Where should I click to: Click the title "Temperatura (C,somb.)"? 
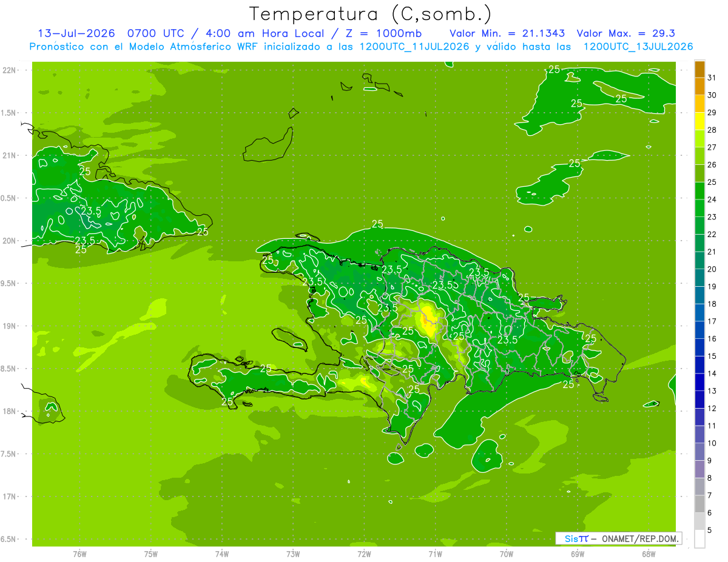click(x=371, y=14)
